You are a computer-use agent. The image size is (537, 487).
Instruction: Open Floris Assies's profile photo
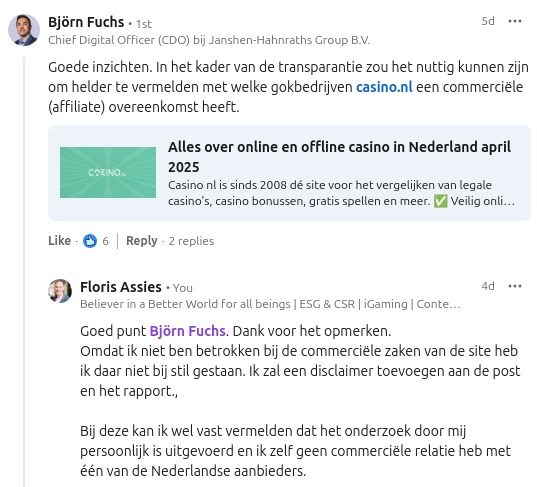pyautogui.click(x=60, y=291)
